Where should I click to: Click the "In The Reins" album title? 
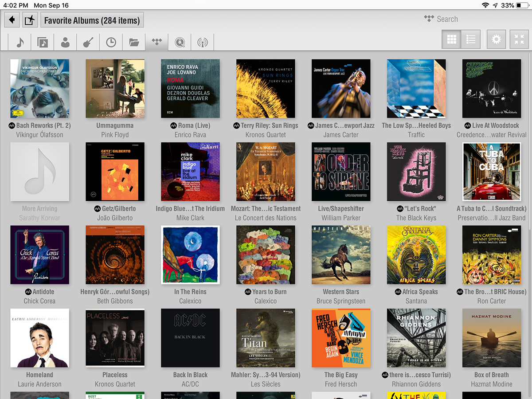coord(190,292)
